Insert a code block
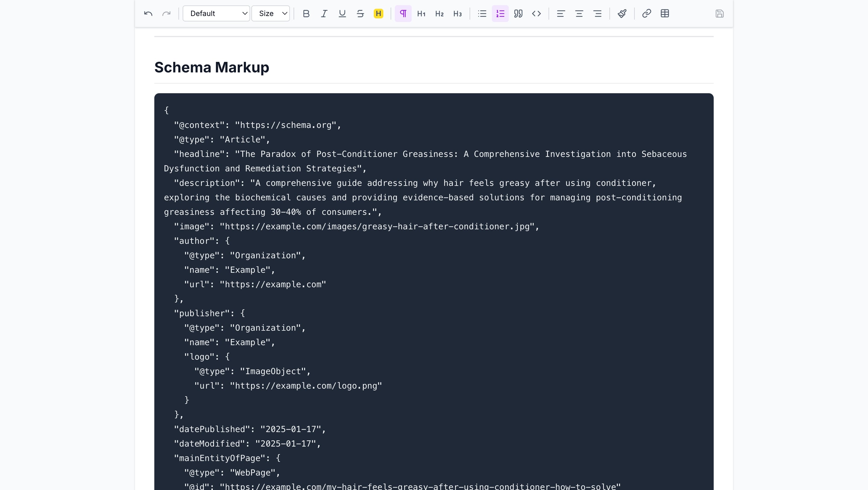Viewport: 868px width, 490px height. pyautogui.click(x=536, y=14)
